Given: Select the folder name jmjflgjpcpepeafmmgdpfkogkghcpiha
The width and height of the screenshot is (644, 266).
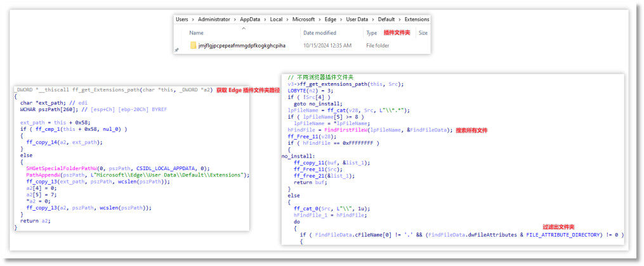Looking at the screenshot, I should tap(242, 46).
